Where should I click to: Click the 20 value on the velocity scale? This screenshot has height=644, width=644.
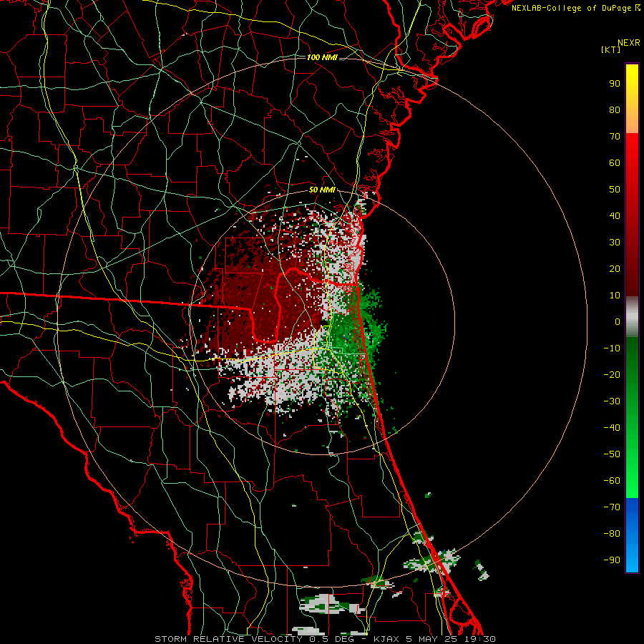point(615,269)
